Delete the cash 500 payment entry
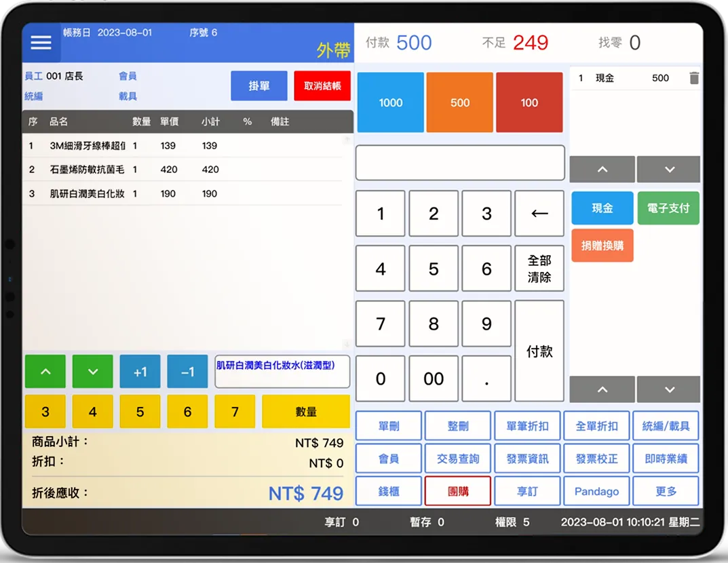The image size is (728, 563). [693, 78]
